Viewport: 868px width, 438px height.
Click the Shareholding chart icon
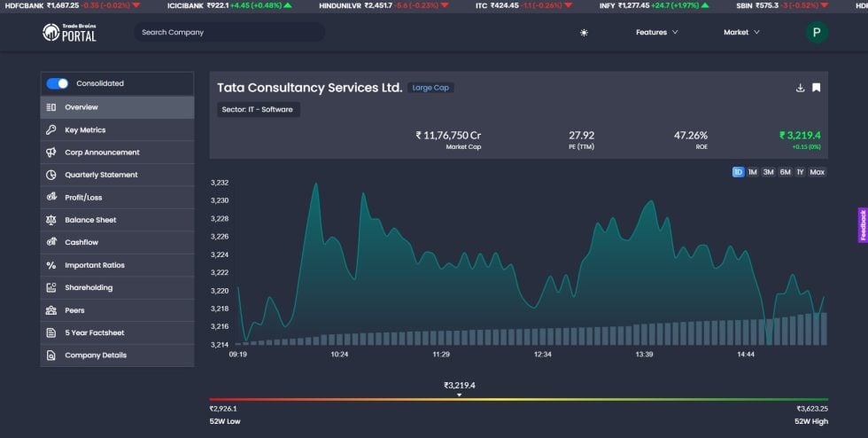51,287
